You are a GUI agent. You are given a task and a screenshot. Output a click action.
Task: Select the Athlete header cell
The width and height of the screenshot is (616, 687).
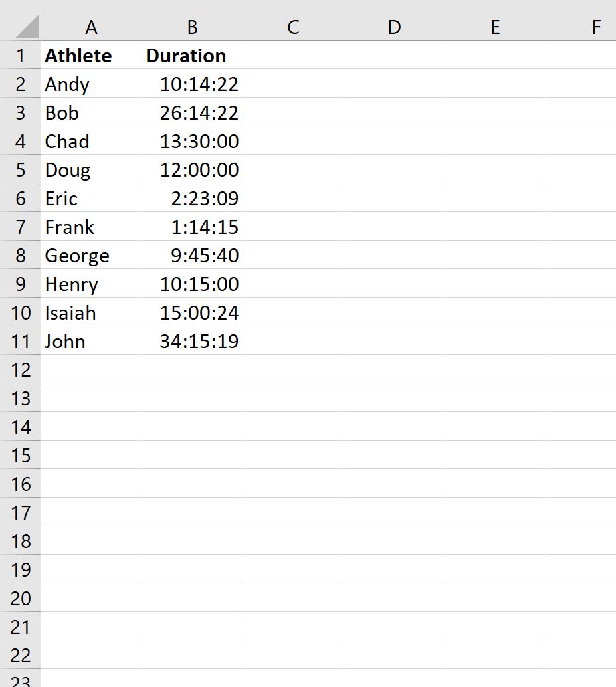click(91, 55)
